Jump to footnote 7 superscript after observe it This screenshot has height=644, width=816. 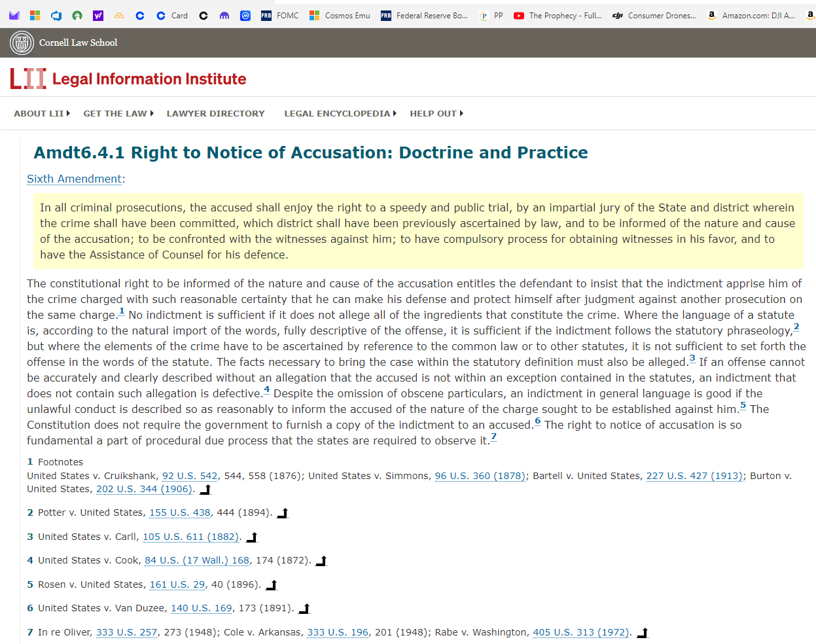pos(493,437)
